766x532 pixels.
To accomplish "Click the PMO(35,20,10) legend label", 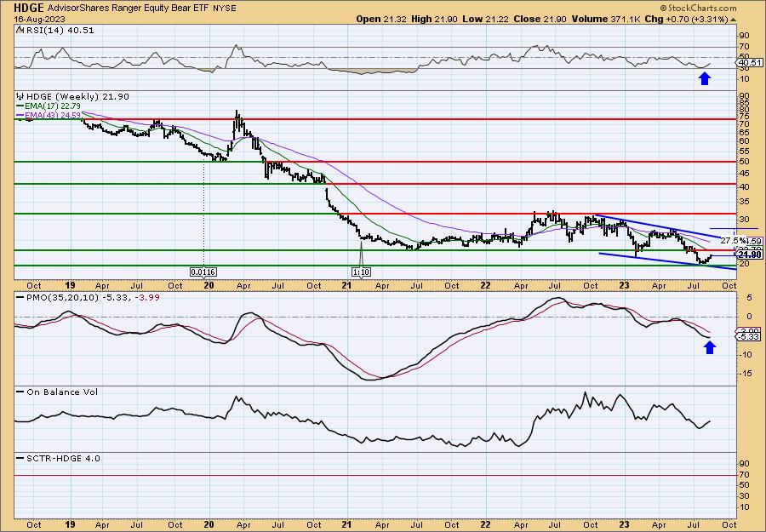I will pyautogui.click(x=94, y=298).
